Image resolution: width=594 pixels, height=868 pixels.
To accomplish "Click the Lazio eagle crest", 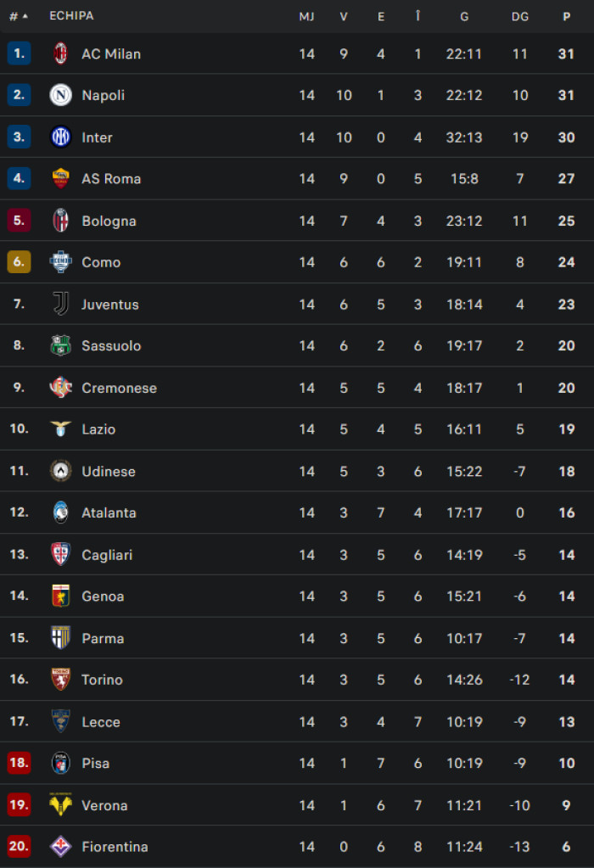I will tap(60, 429).
